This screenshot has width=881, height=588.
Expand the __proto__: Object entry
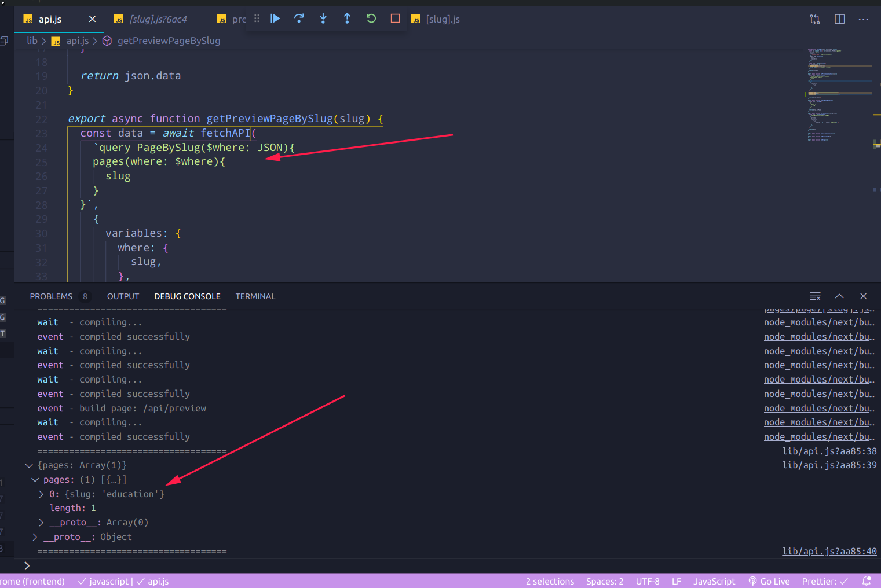pyautogui.click(x=35, y=537)
